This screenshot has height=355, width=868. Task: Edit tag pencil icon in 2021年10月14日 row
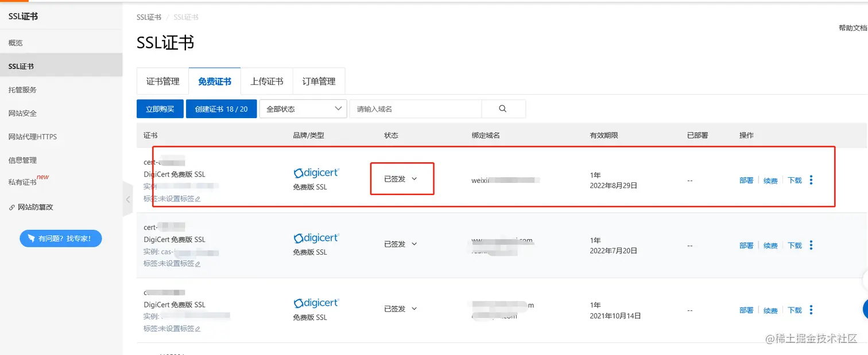pyautogui.click(x=197, y=329)
